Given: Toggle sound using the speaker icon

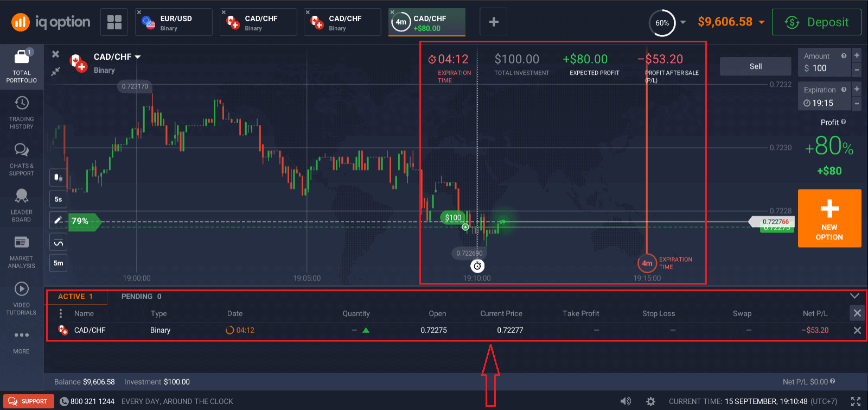Looking at the screenshot, I should tap(626, 401).
